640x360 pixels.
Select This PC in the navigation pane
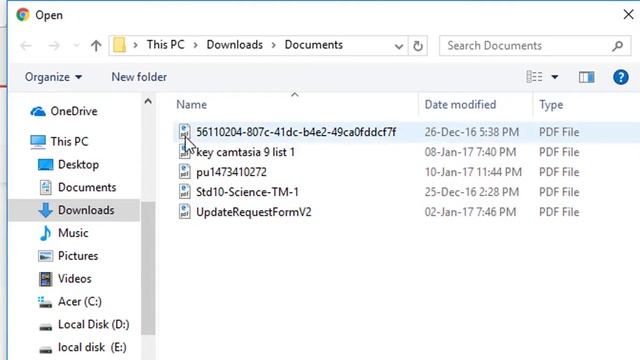coord(69,141)
